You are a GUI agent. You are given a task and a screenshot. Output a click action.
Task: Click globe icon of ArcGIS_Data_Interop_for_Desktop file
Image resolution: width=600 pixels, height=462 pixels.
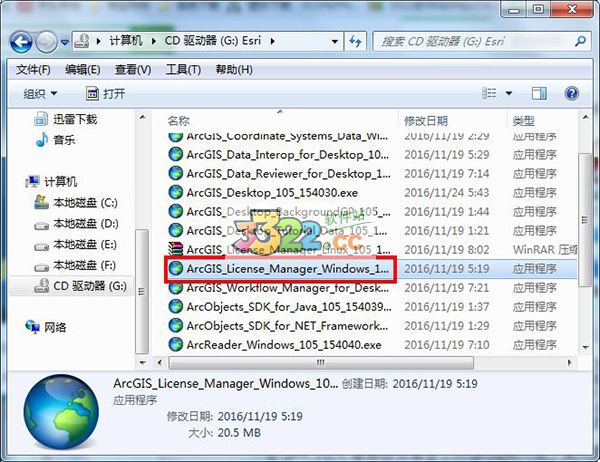point(176,154)
